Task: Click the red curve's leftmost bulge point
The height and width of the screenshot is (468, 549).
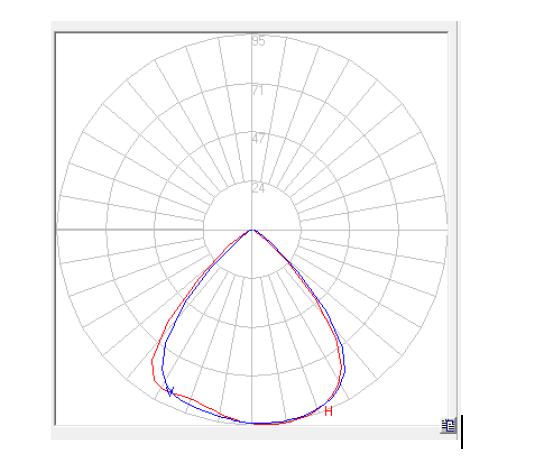Action: (x=152, y=361)
